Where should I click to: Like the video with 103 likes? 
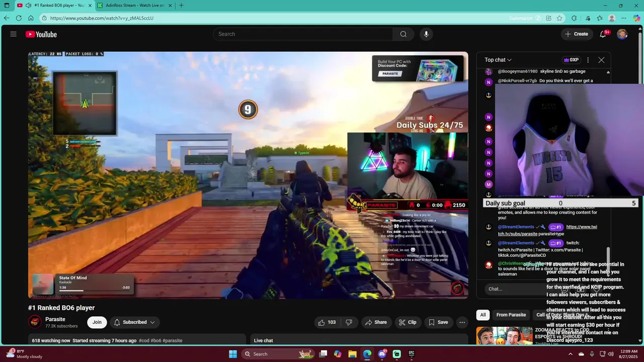[x=327, y=322]
